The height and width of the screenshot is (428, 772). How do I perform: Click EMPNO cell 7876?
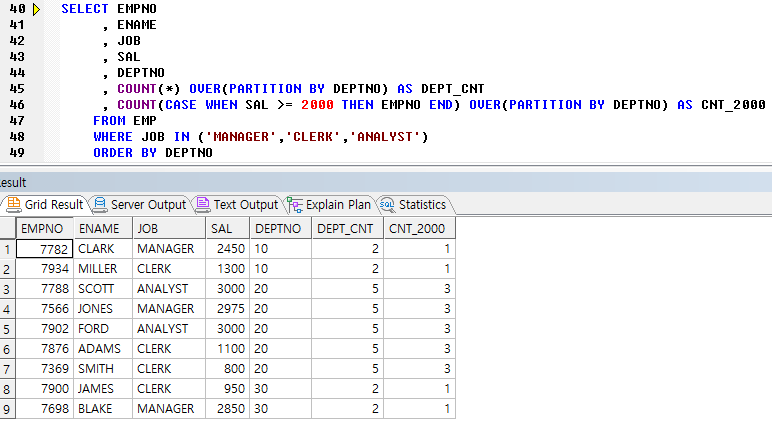click(x=45, y=349)
